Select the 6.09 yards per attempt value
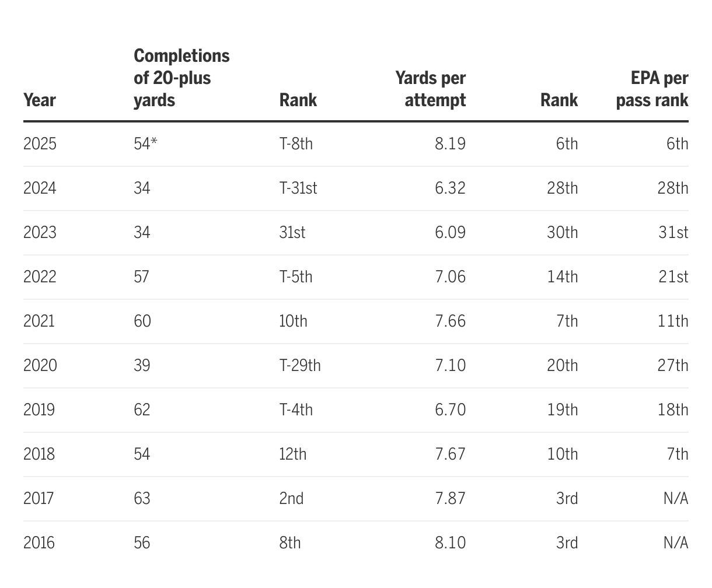712x588 pixels. [450, 232]
